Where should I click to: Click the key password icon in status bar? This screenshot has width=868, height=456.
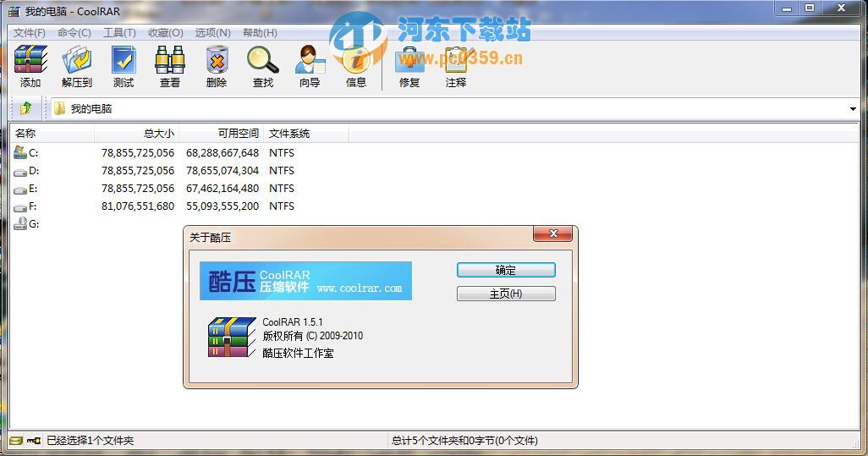[34, 441]
